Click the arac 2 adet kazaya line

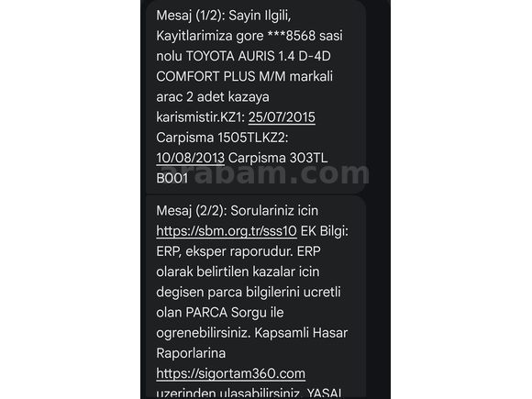213,97
